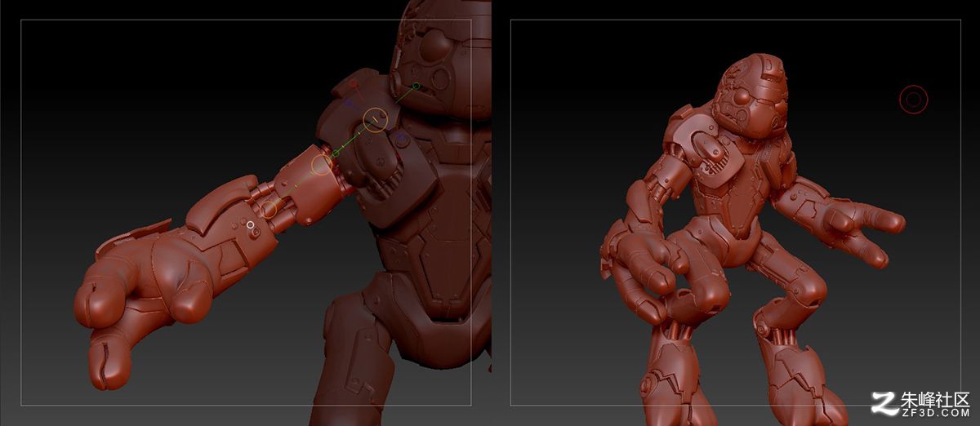The image size is (980, 426).
Task: Click the green axis handle near the helmet
Action: point(415,86)
